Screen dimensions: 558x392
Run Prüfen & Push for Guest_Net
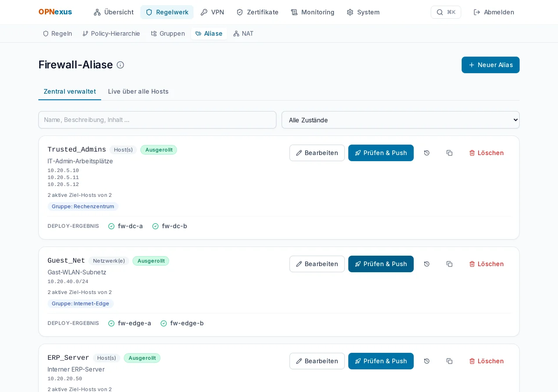381,264
